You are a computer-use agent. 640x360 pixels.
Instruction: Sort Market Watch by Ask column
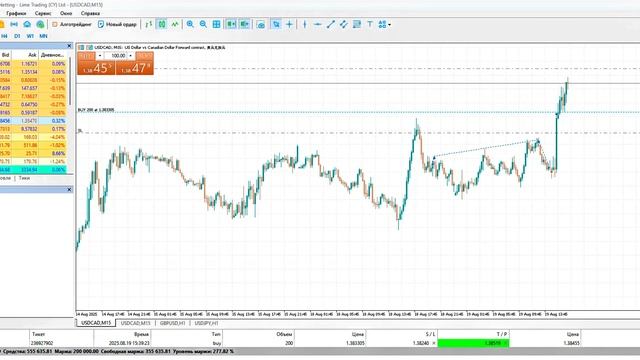click(x=24, y=55)
